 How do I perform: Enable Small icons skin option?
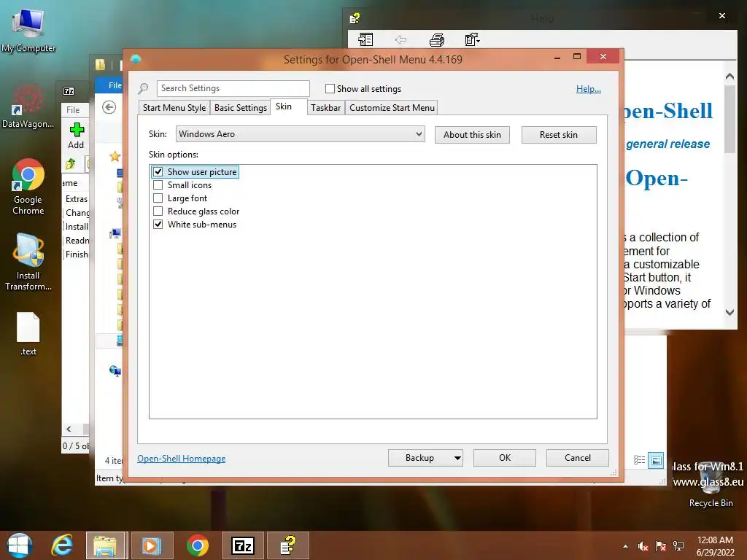coord(158,185)
